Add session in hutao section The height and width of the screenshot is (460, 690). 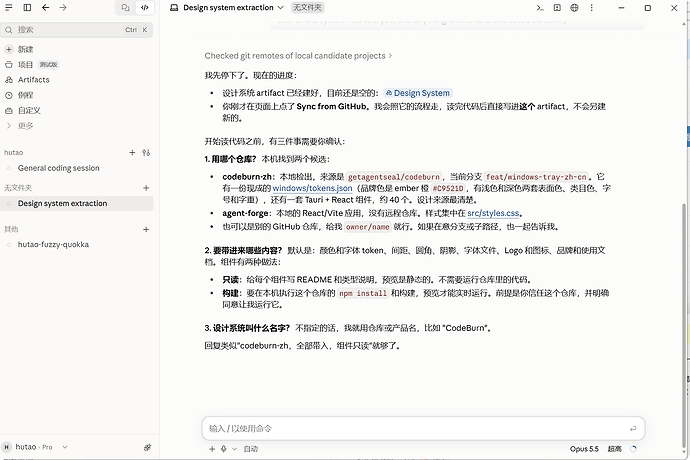[x=132, y=153]
